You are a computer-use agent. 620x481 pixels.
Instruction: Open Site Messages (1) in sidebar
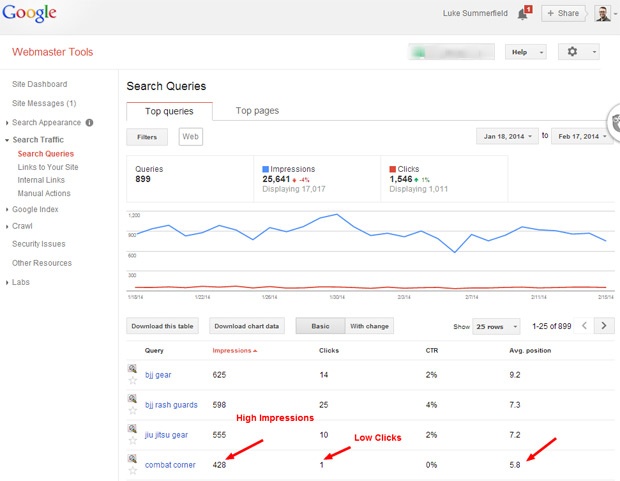click(x=44, y=103)
